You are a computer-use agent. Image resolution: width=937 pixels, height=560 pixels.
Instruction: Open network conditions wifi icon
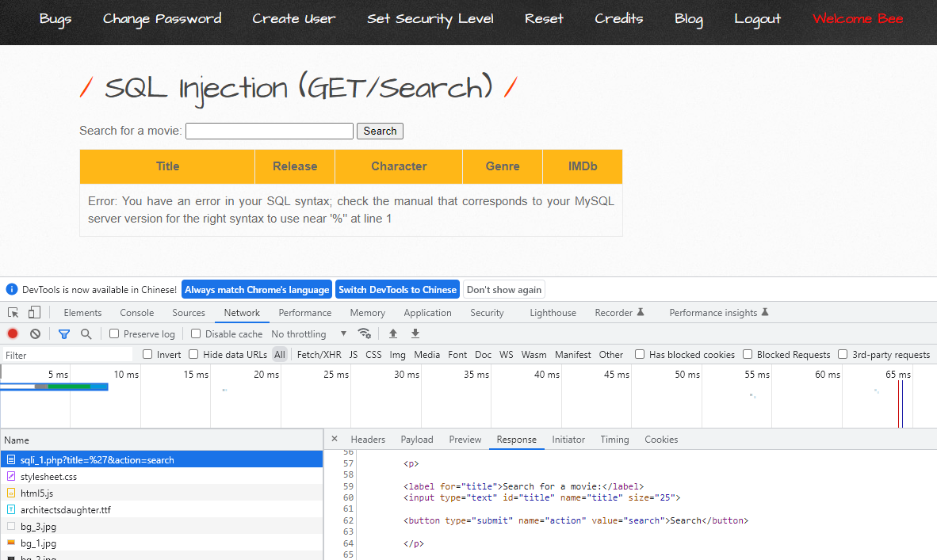pos(364,333)
